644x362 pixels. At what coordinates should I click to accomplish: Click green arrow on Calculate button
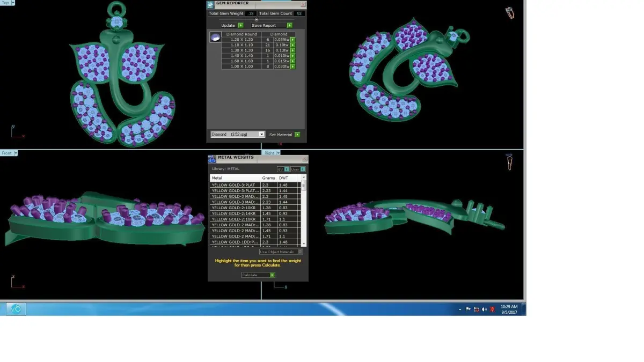click(x=272, y=275)
